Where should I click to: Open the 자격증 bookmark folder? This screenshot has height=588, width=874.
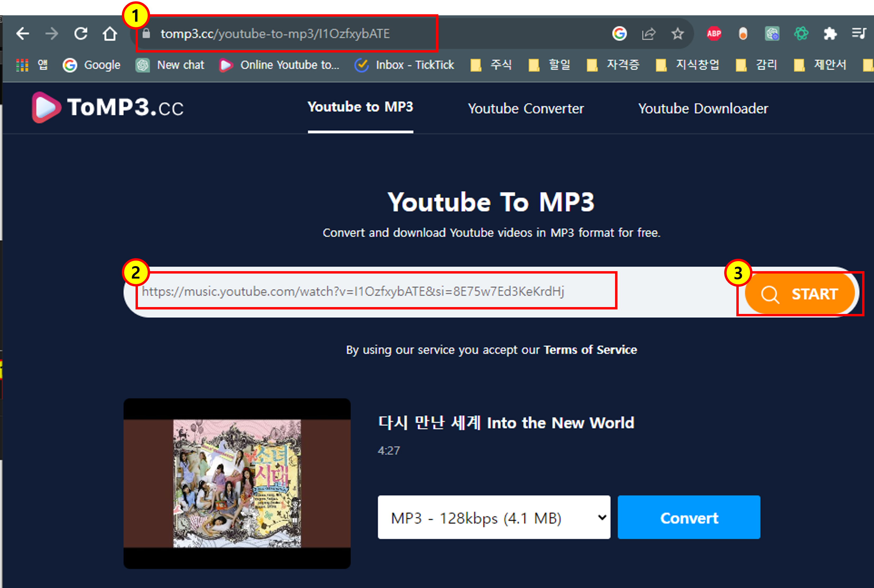pyautogui.click(x=613, y=65)
